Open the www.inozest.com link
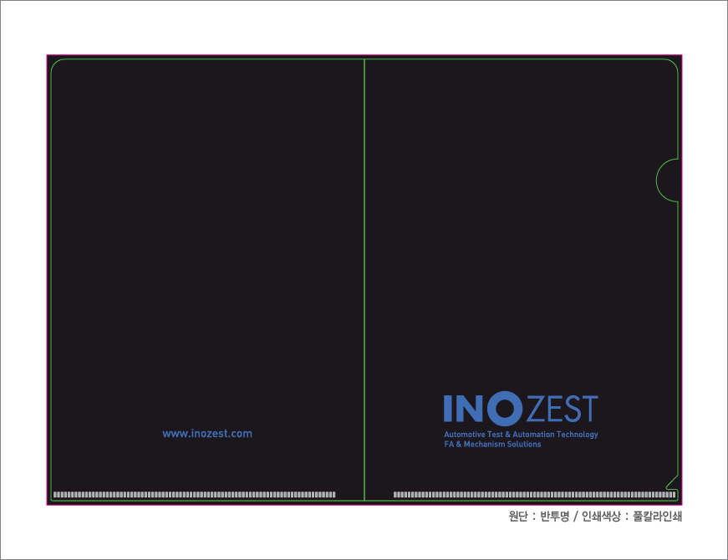 point(207,434)
